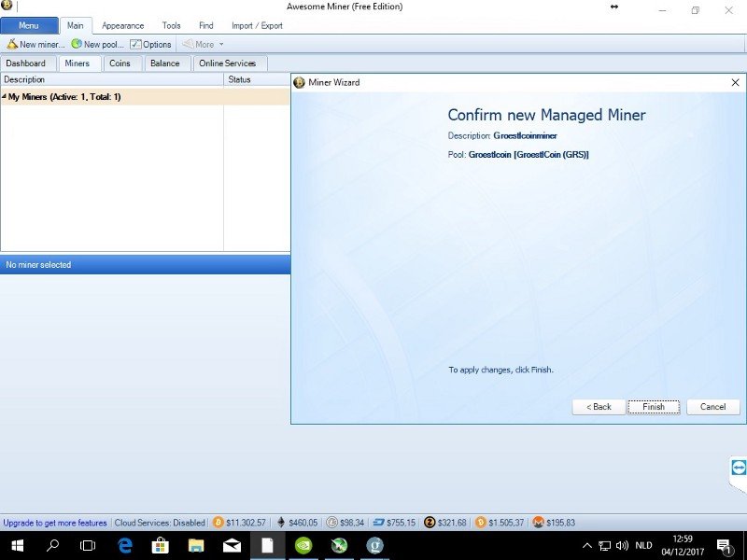Screen dimensions: 747x560
Task: Click the double-arrow icon in the title bar
Action: click(614, 7)
